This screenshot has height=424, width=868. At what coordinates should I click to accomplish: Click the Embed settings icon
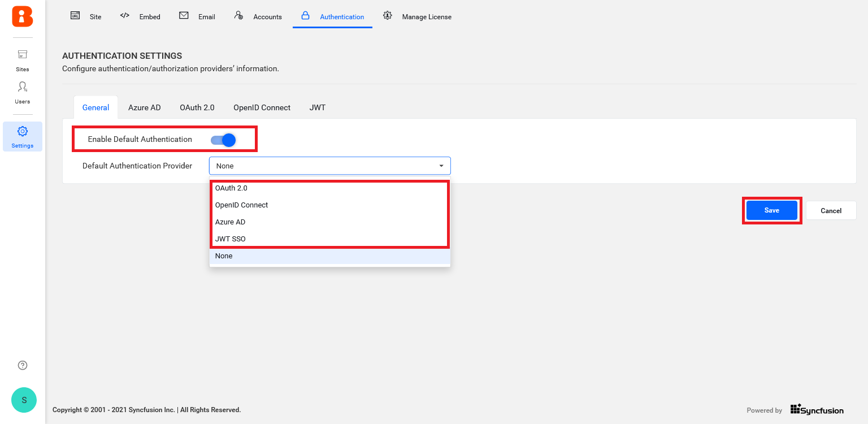click(x=140, y=16)
